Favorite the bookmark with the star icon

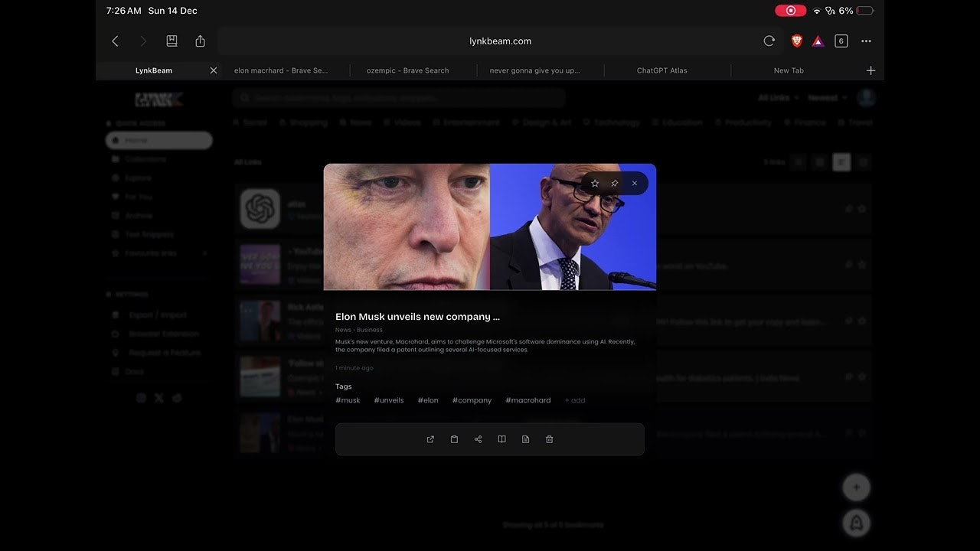[595, 184]
